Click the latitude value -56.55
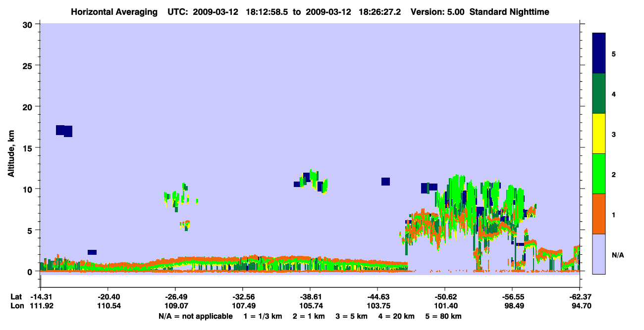 pos(512,297)
